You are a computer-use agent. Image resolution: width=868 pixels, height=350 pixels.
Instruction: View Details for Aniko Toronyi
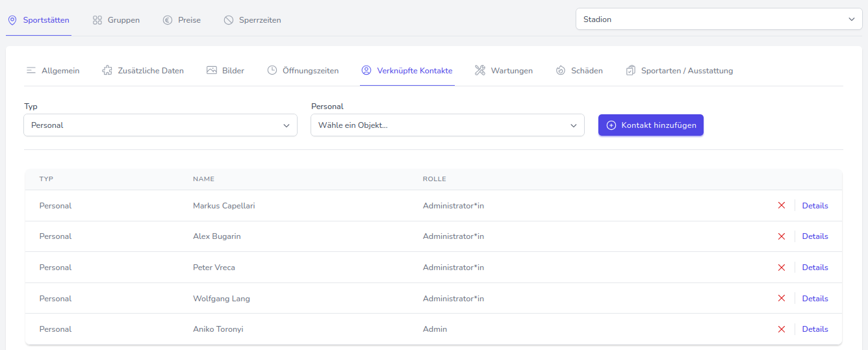(815, 329)
